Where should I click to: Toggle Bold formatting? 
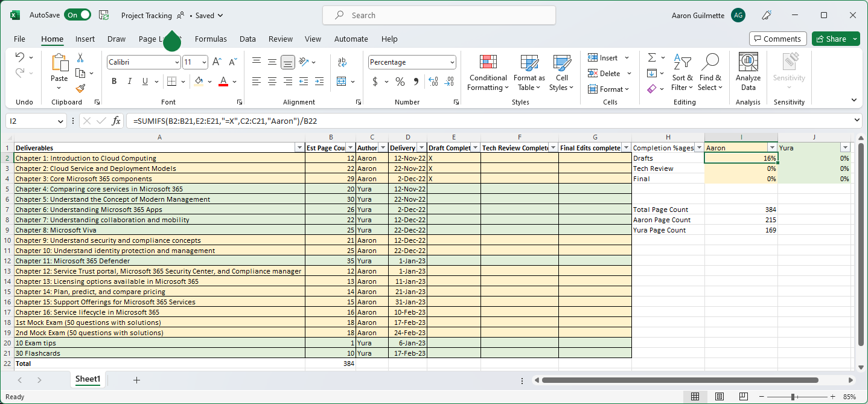point(114,82)
